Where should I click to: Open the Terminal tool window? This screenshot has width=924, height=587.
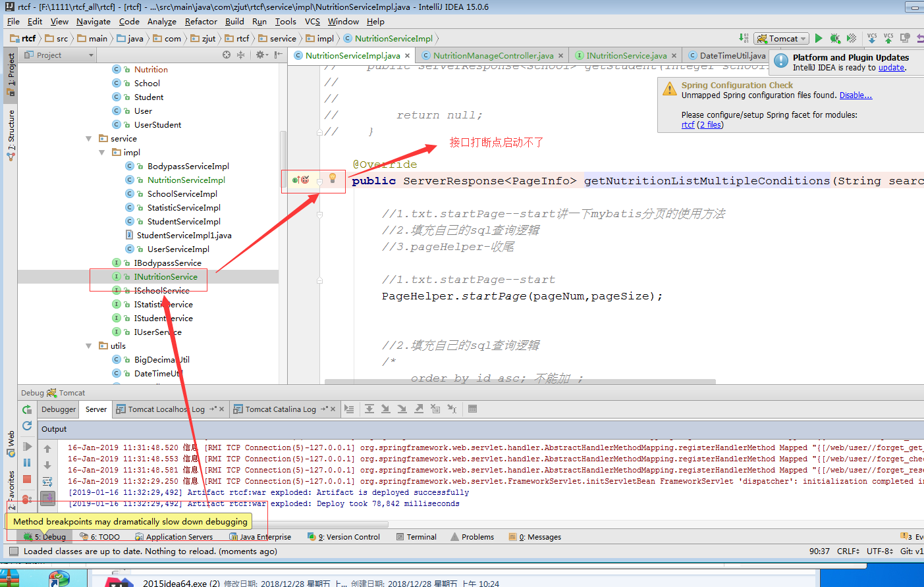pyautogui.click(x=416, y=537)
